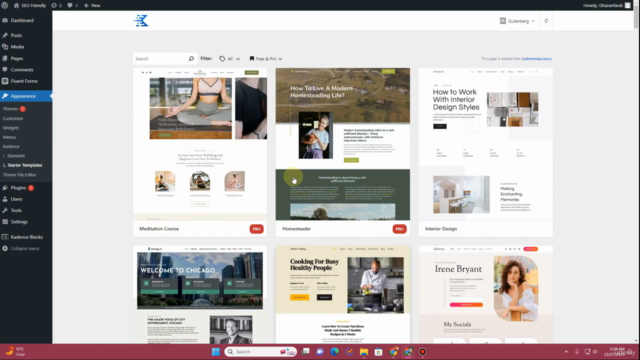Screen dimensions: 640x360
Task: Open the Welcome to Chicago template
Action: [x=200, y=295]
